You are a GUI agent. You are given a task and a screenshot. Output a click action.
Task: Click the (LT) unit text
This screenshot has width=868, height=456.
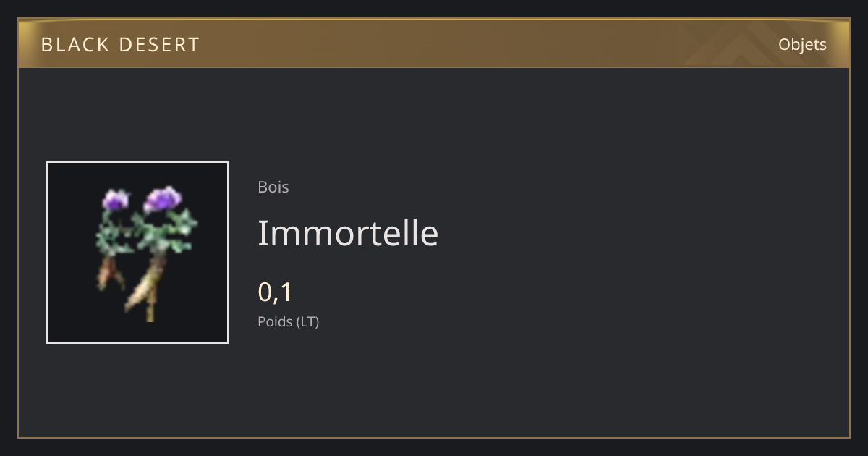(x=307, y=321)
